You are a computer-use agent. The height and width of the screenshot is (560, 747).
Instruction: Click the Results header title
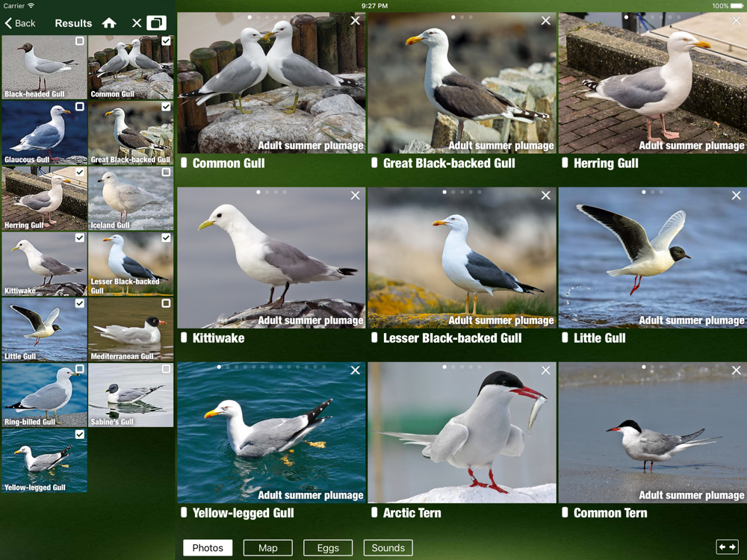point(73,23)
